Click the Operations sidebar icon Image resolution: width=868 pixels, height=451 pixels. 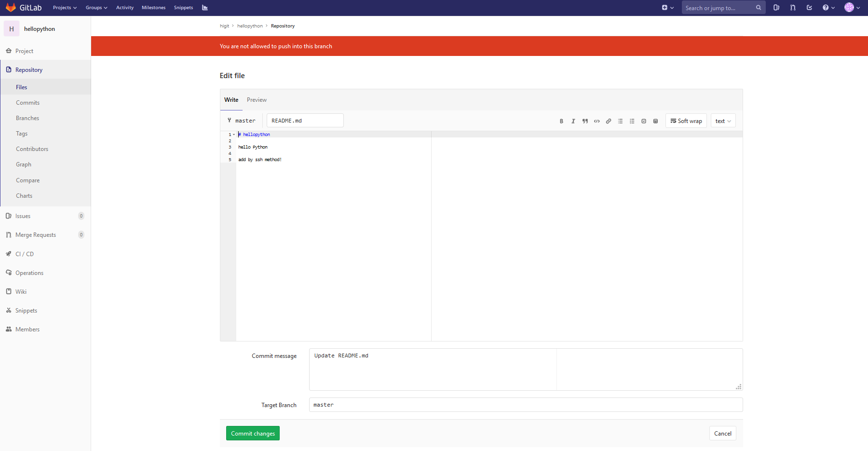[x=9, y=273]
